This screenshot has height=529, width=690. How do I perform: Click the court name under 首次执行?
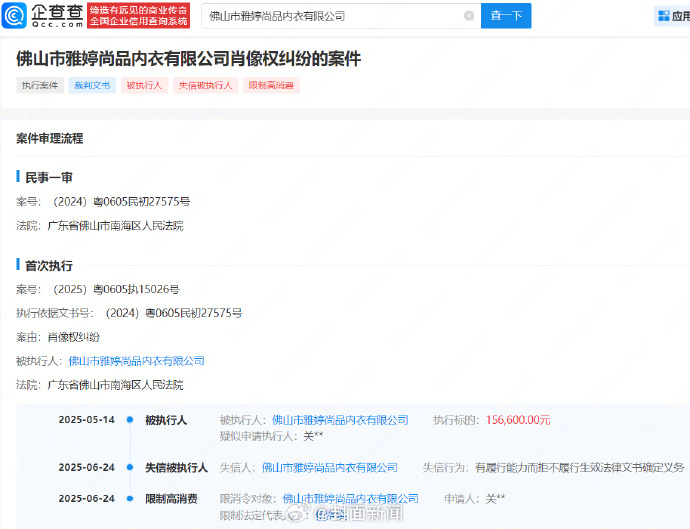(115, 385)
